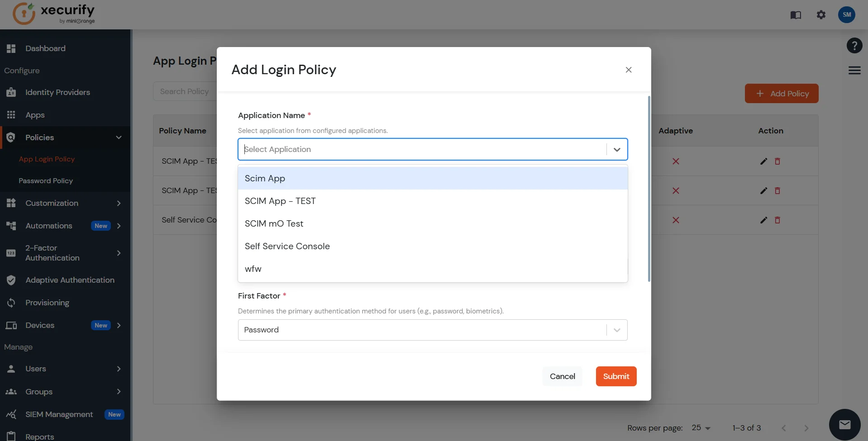Click the SIEM Management icon

pyautogui.click(x=11, y=414)
